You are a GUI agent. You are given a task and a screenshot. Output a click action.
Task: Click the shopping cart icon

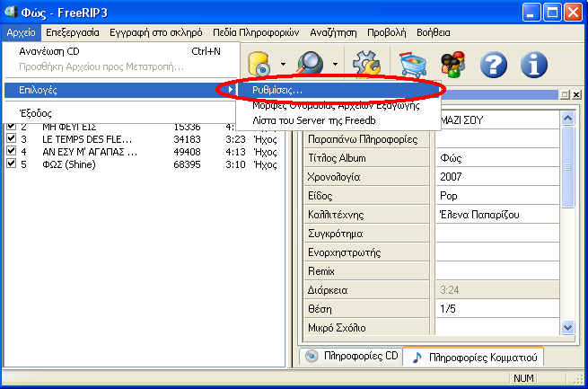click(x=413, y=65)
